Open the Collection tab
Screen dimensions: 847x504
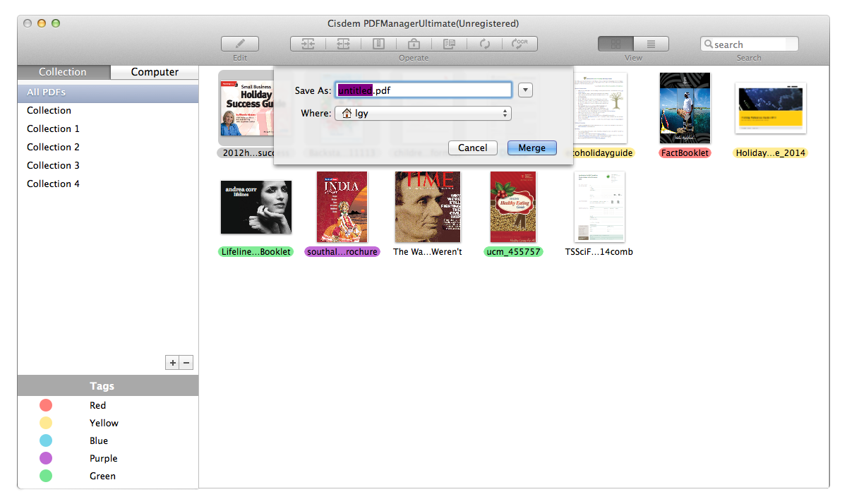click(x=63, y=72)
